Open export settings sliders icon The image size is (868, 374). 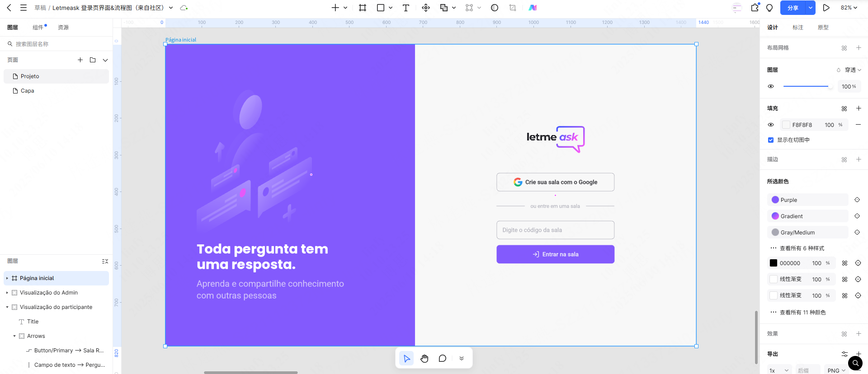coord(844,354)
